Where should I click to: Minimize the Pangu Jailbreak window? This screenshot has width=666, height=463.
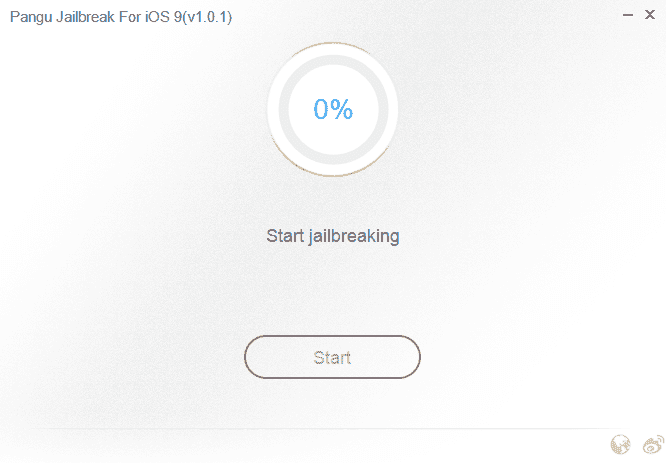point(628,15)
